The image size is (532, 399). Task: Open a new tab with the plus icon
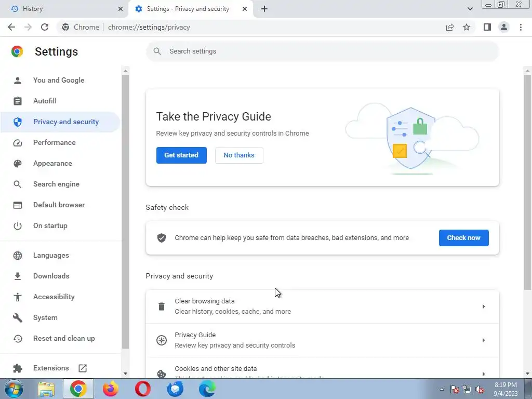click(264, 9)
